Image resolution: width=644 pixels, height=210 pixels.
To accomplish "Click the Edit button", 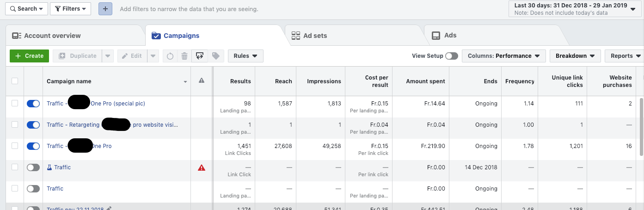I will point(132,56).
